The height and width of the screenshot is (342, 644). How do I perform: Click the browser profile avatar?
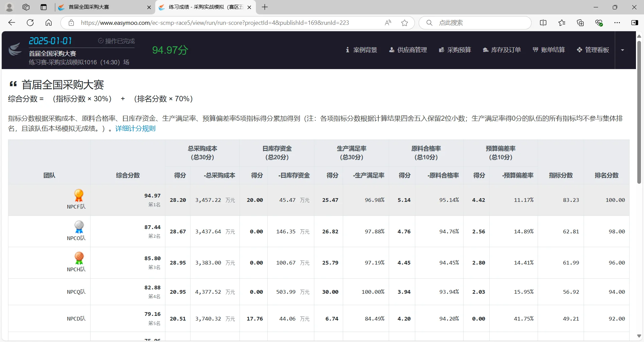tap(9, 7)
